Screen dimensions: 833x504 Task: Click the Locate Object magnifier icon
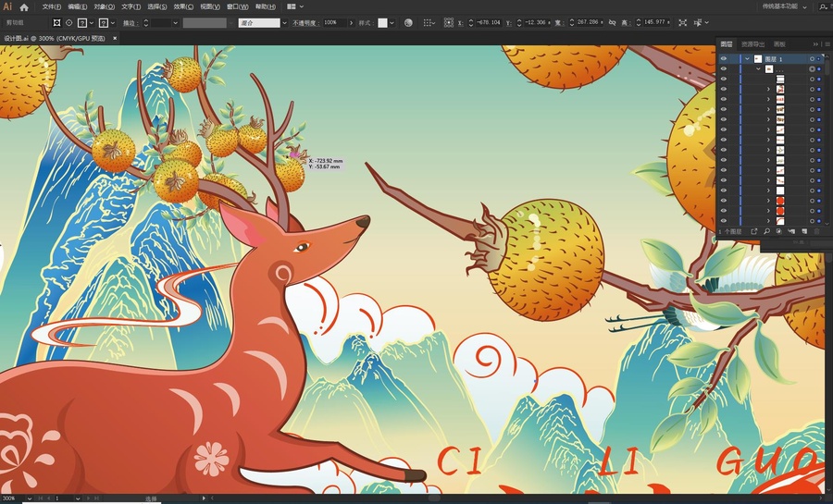pos(766,232)
